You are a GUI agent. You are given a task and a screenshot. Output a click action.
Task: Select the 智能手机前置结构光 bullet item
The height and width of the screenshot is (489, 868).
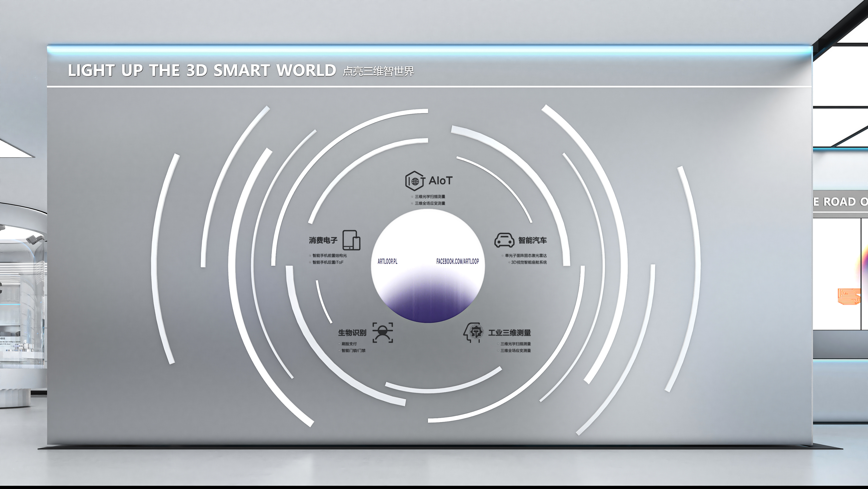(x=329, y=256)
